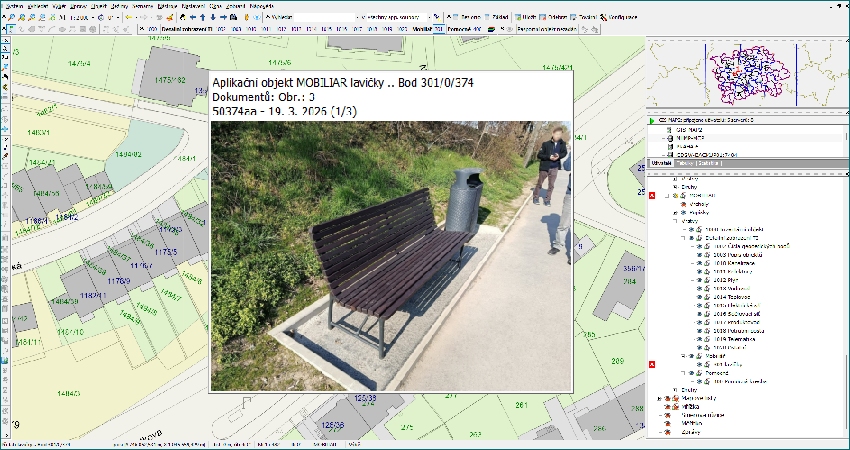Open the všechny app. soubory dropdown

(x=430, y=17)
